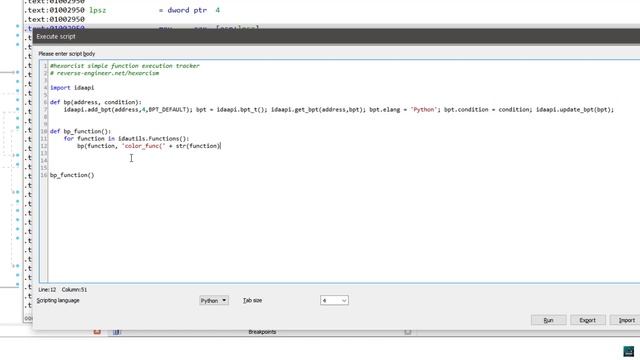Open the Python scripting language dropdown

[x=213, y=300]
